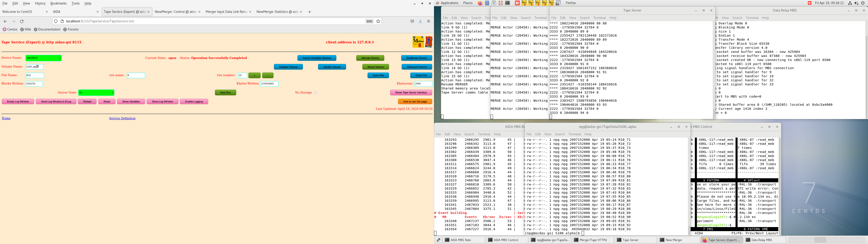Open Firefox Bookmarks menu
The width and height of the screenshot is (868, 244).
coord(58,3)
